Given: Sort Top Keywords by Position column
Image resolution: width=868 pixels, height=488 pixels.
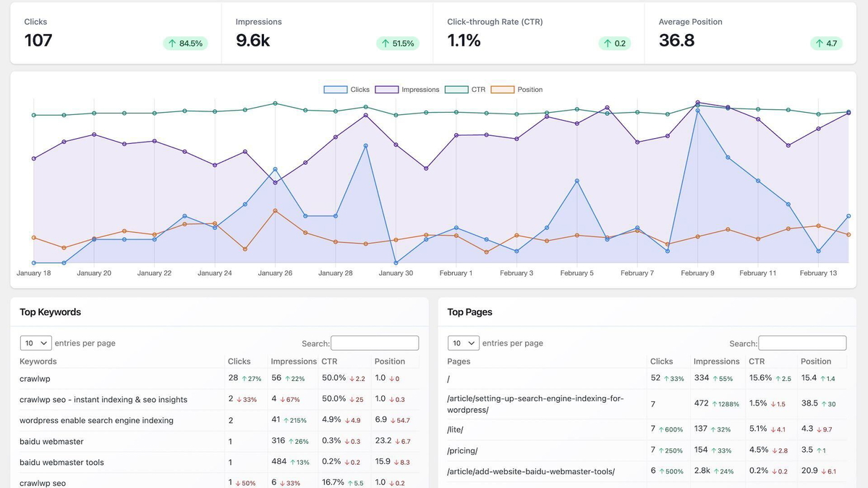Looking at the screenshot, I should (x=391, y=361).
